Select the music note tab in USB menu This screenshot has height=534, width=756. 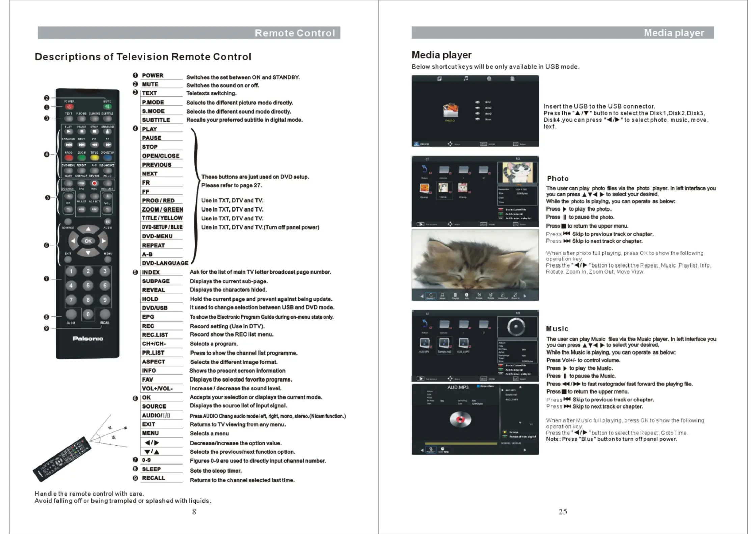click(x=466, y=78)
